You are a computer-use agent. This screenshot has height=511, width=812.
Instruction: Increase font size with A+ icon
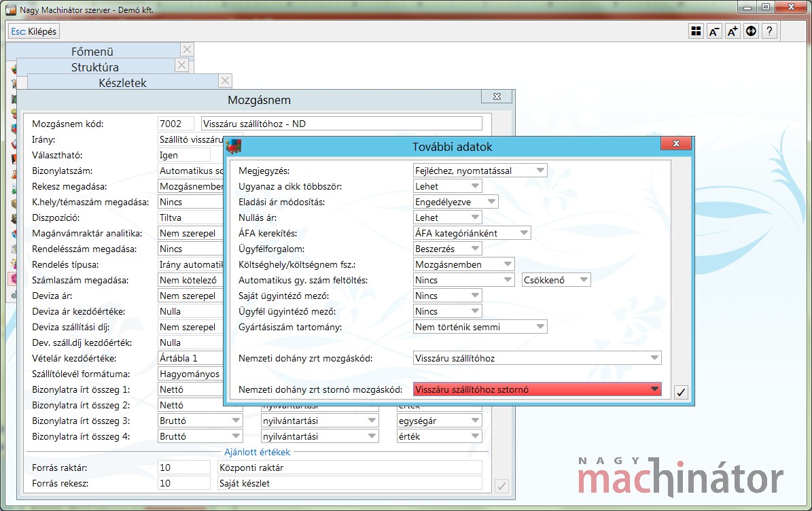[x=732, y=31]
